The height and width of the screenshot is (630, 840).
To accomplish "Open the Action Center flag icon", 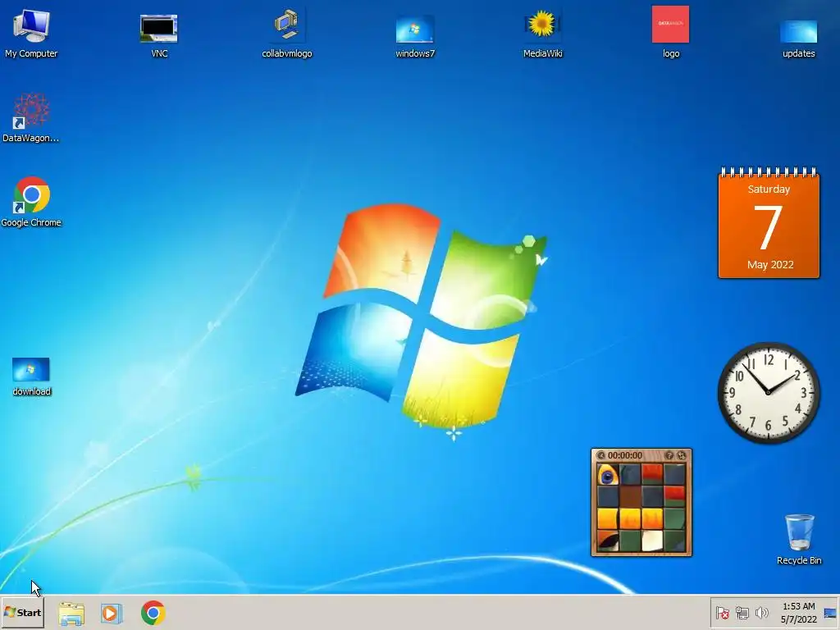I will tap(722, 613).
